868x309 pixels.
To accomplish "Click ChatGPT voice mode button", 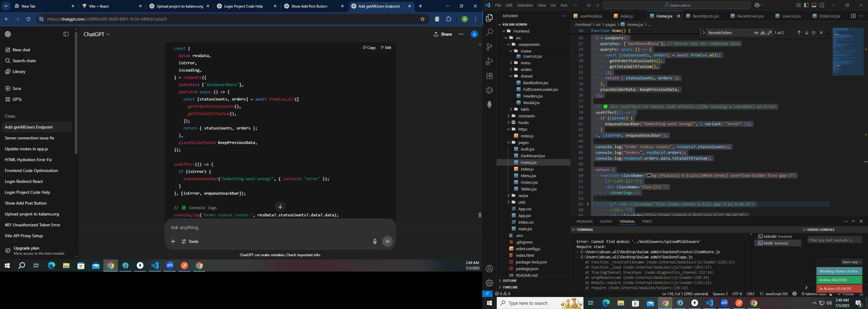I will (x=388, y=241).
